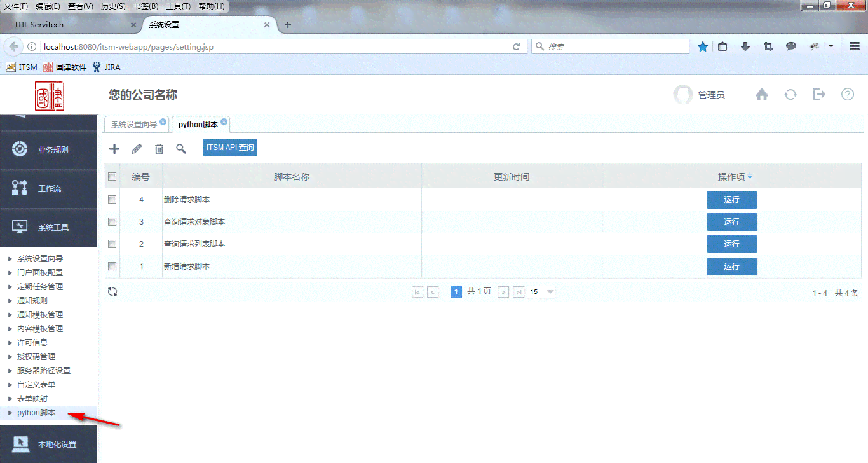
Task: Click the header refresh arrows icon
Action: [790, 95]
